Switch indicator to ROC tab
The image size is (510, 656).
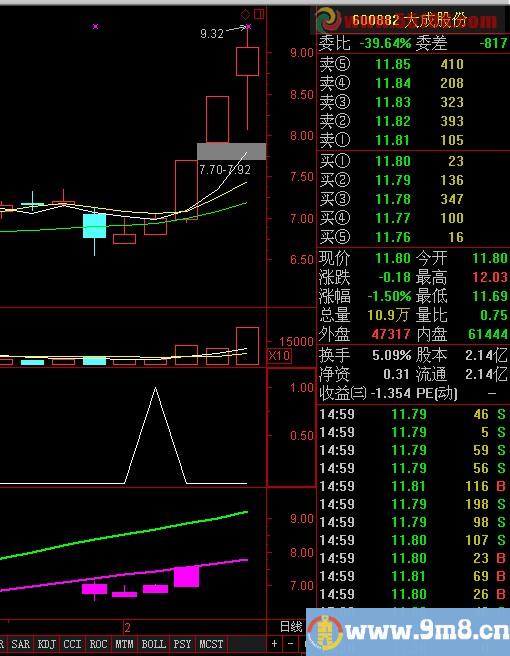tap(98, 644)
